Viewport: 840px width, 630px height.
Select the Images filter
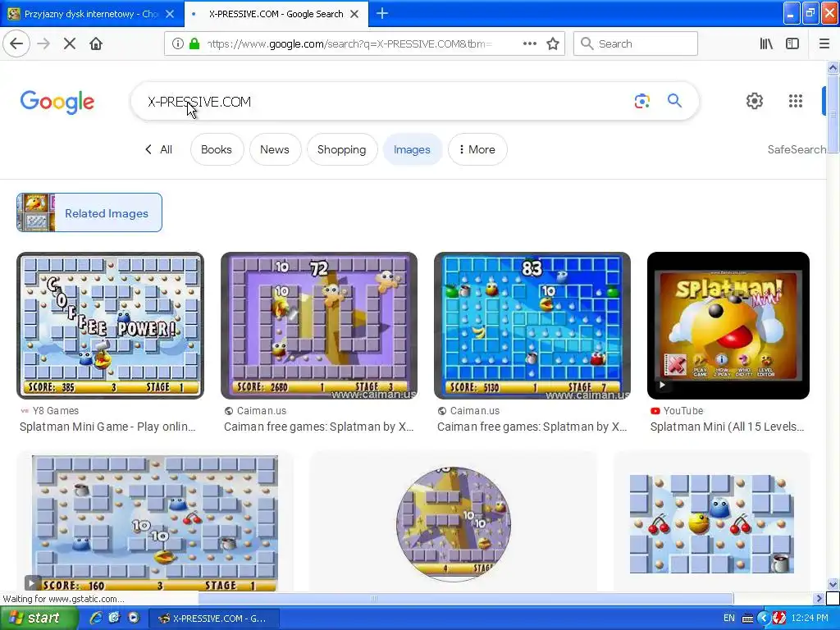[x=412, y=149]
